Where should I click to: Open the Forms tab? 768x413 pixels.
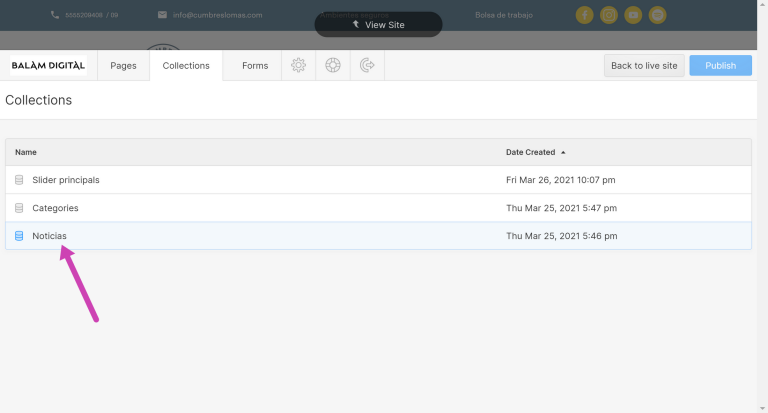click(255, 65)
